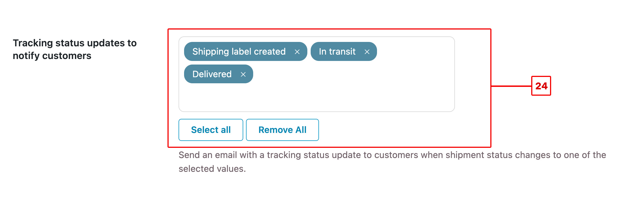
Task: Click the Shipping label created tag text
Action: pos(239,52)
